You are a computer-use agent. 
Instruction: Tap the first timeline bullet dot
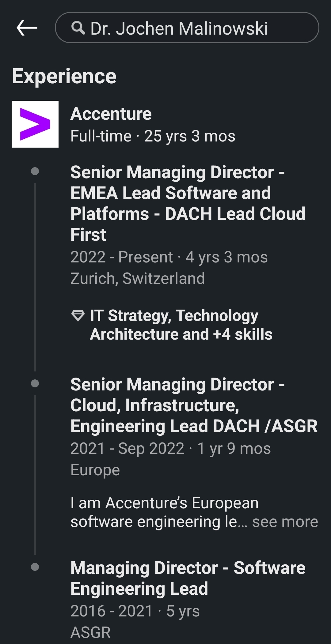35,171
